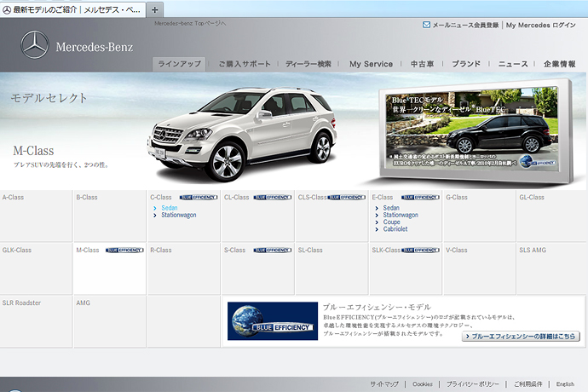Open the ディーラー検索 menu
This screenshot has width=588, height=392.
point(308,64)
